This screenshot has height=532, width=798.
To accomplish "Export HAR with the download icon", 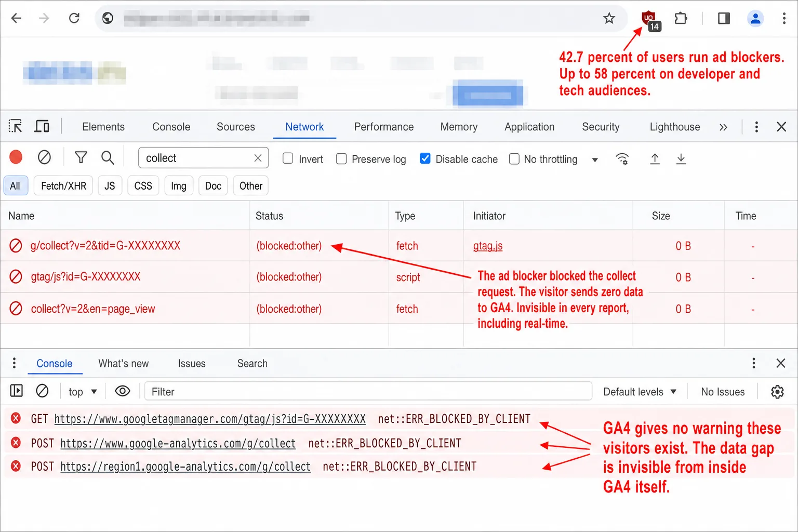I will (x=681, y=159).
